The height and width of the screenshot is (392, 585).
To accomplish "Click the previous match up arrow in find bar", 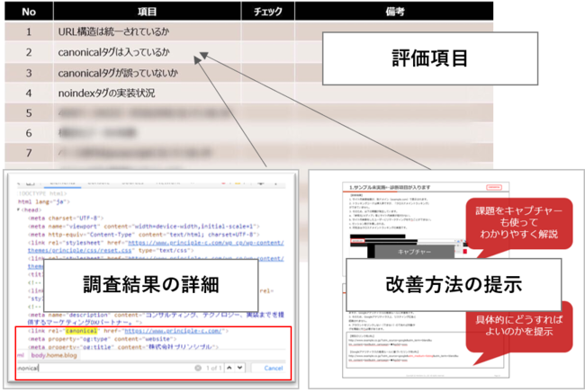I will click(x=228, y=369).
